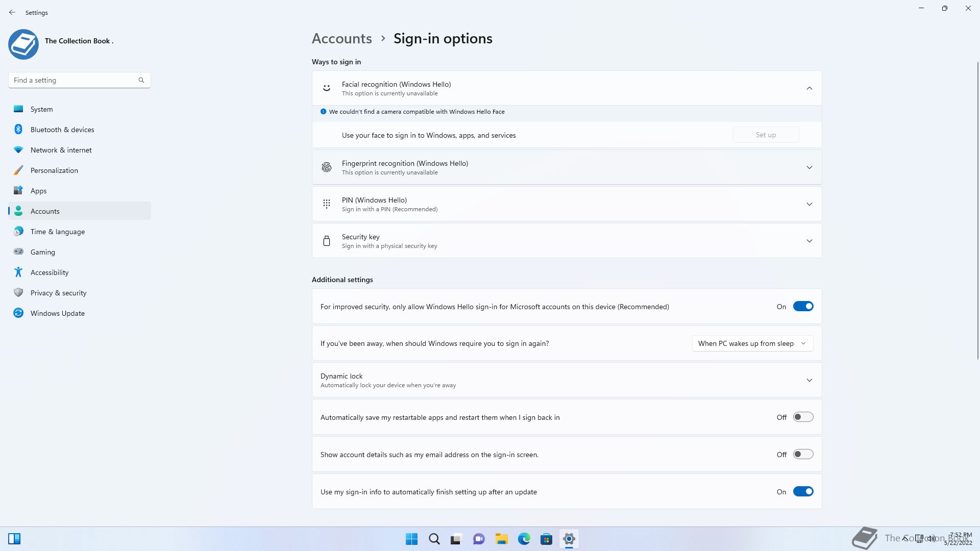
Task: Turn off Windows Hello only sign-in toggle
Action: 803,306
